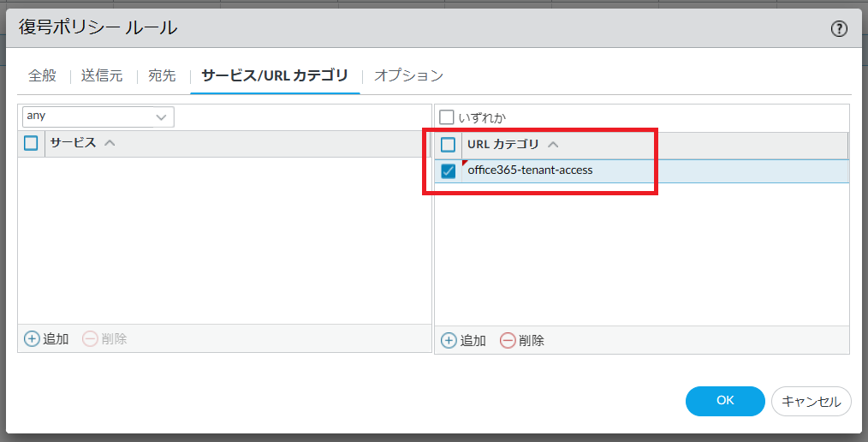Viewport: 868px width, 442px height.
Task: Open the help question mark icon
Action: point(839,29)
